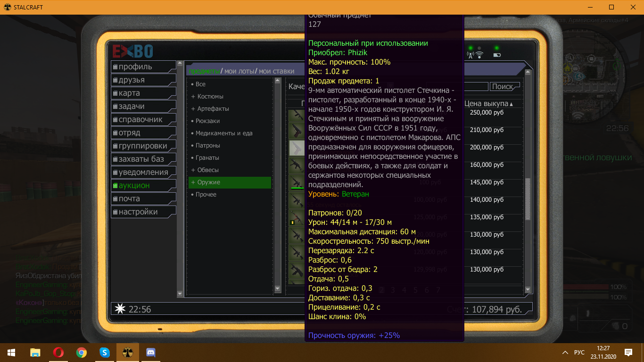
Task: Select weapon thumbnail in 250,000 руб row
Action: tap(297, 115)
